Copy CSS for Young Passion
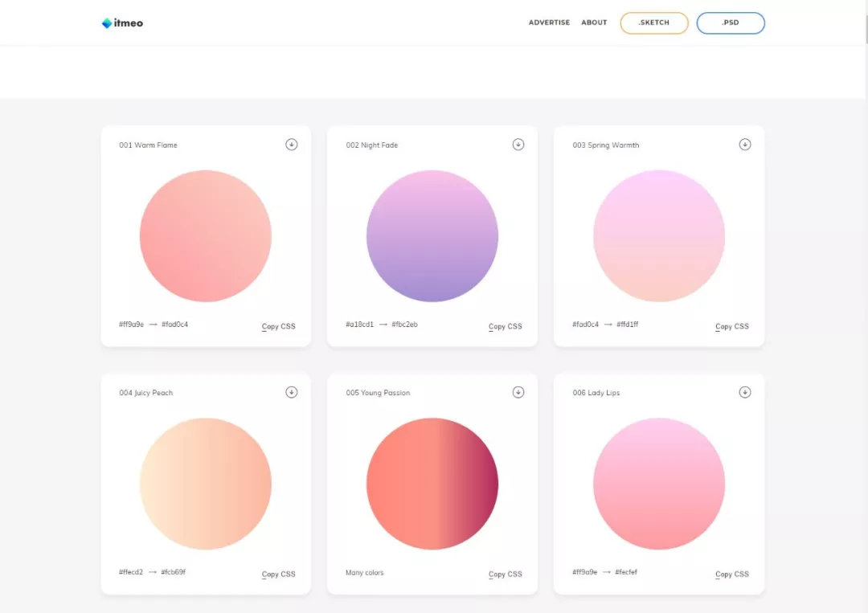This screenshot has width=868, height=613. 505,574
